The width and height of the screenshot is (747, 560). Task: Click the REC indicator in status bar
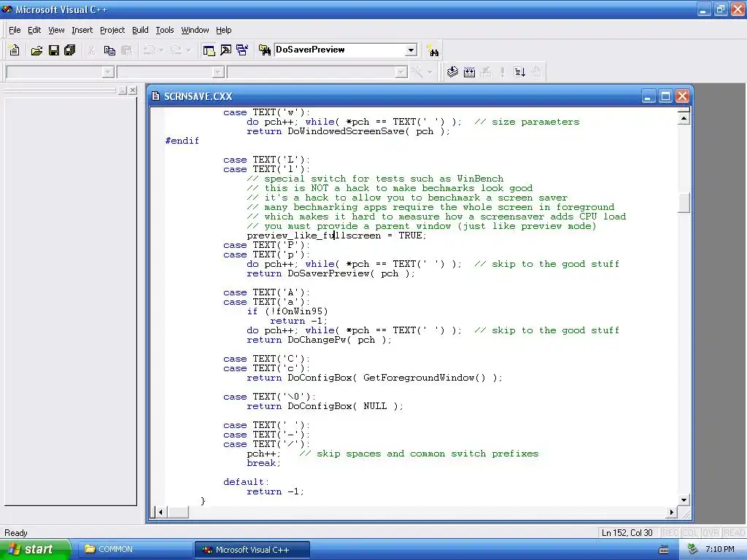[x=671, y=533]
